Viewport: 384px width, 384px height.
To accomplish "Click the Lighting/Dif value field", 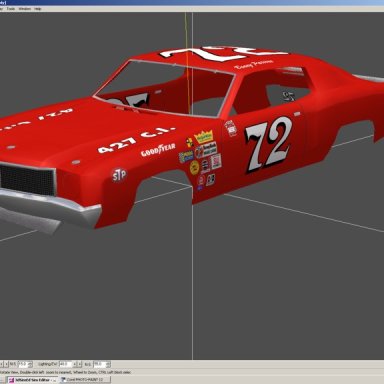I will [65, 364].
